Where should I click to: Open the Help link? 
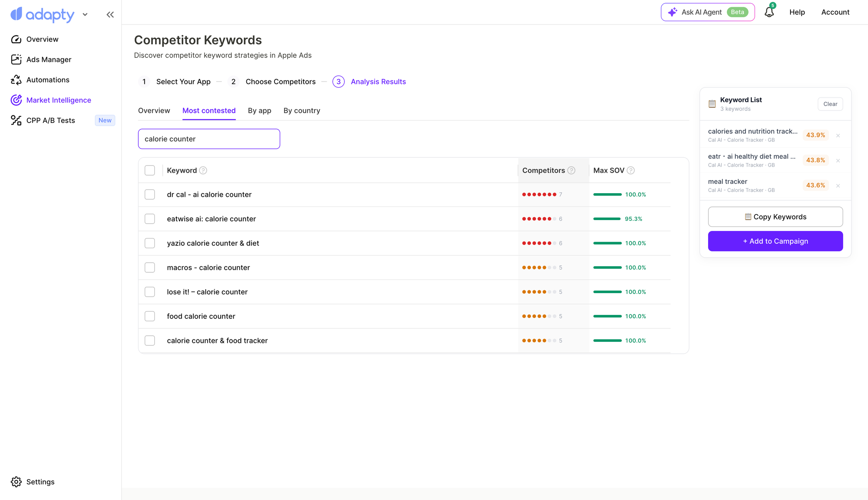[x=797, y=12]
